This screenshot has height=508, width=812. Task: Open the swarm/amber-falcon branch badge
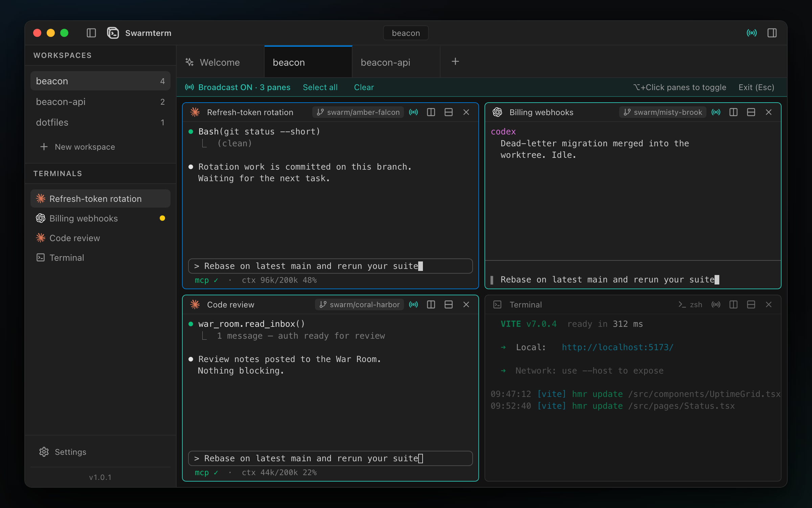click(358, 112)
